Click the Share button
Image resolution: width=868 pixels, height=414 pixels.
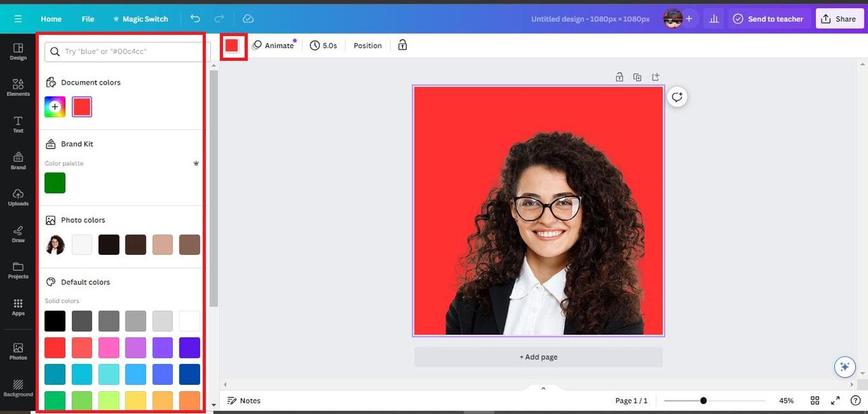[839, 19]
